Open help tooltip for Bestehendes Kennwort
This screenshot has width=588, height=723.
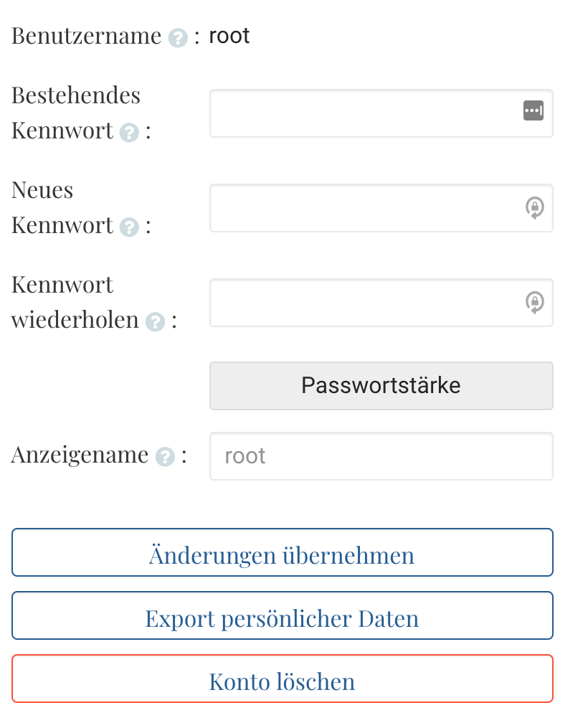(x=128, y=133)
